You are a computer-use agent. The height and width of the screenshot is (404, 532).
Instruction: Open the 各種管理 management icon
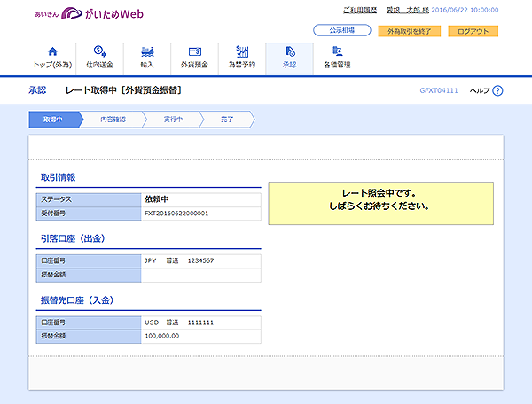point(337,51)
